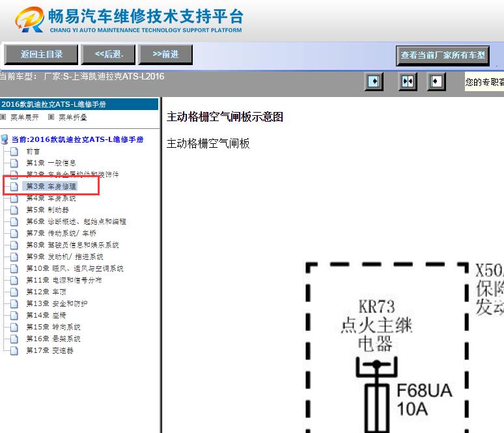The height and width of the screenshot is (433, 504).
Task: Click the page icon beside 第8章
Action: point(14,245)
